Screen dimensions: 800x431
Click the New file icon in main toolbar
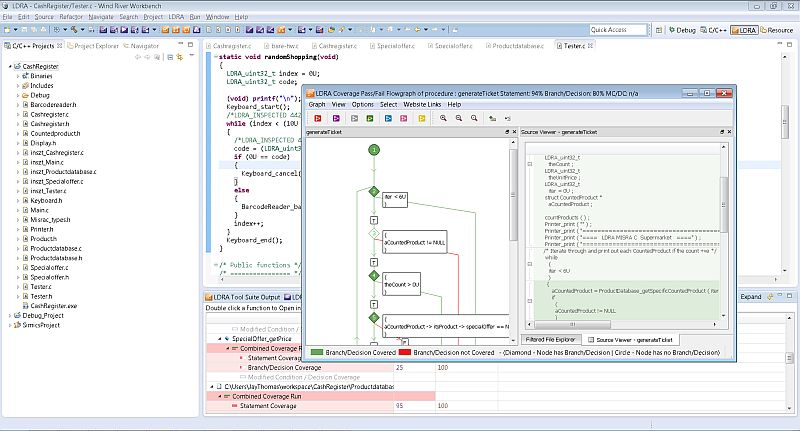pos(7,30)
